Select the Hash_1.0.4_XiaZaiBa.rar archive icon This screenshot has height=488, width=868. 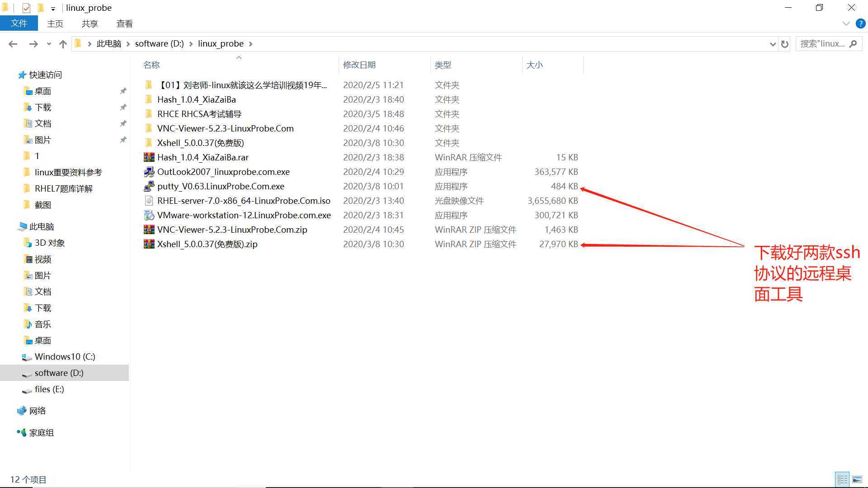[149, 157]
